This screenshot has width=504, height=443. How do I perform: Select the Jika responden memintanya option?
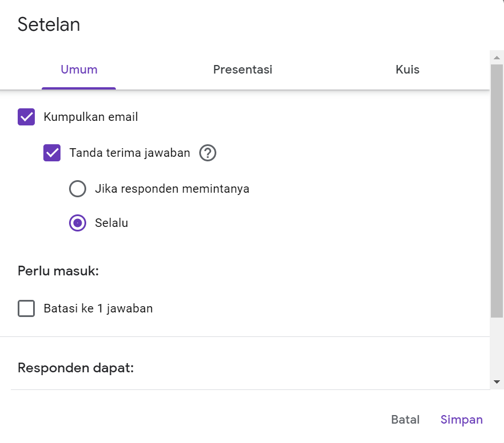click(x=77, y=189)
